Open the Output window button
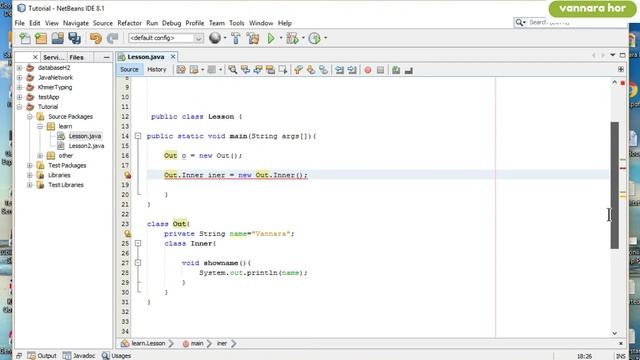Screen dimensions: 640x360 [42, 356]
